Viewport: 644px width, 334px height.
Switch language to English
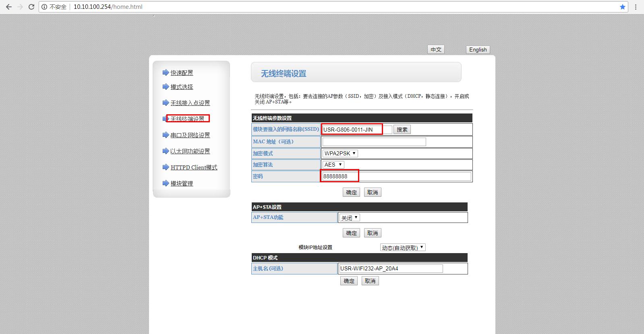(478, 49)
